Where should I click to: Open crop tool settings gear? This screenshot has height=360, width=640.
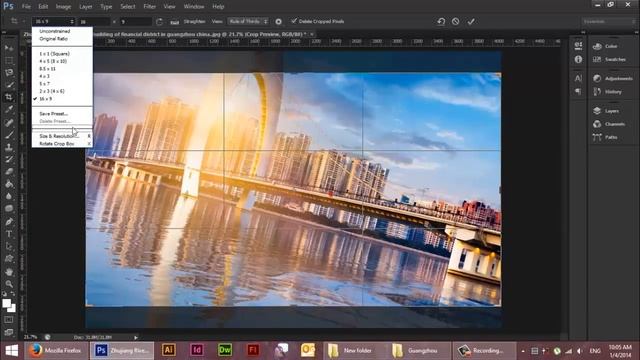[278, 22]
